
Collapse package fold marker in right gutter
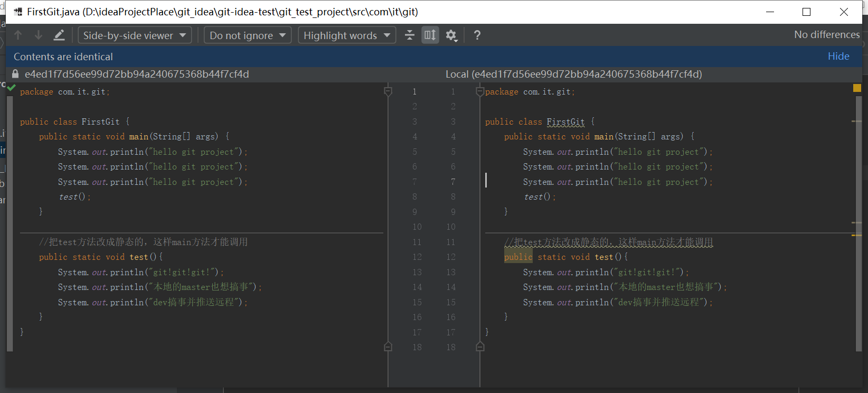(480, 91)
